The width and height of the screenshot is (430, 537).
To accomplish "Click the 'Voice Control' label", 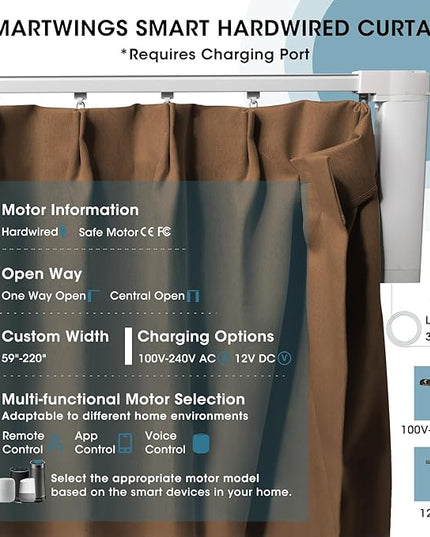I will coord(165,442).
